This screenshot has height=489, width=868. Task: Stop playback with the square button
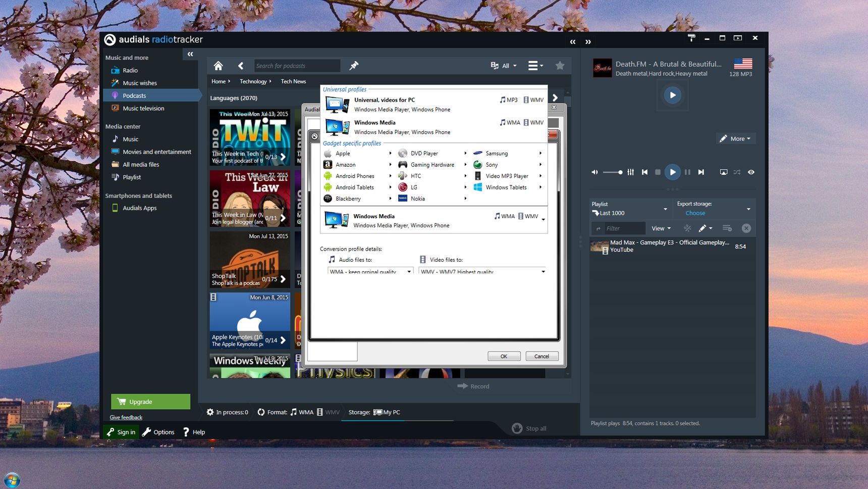[x=658, y=172]
